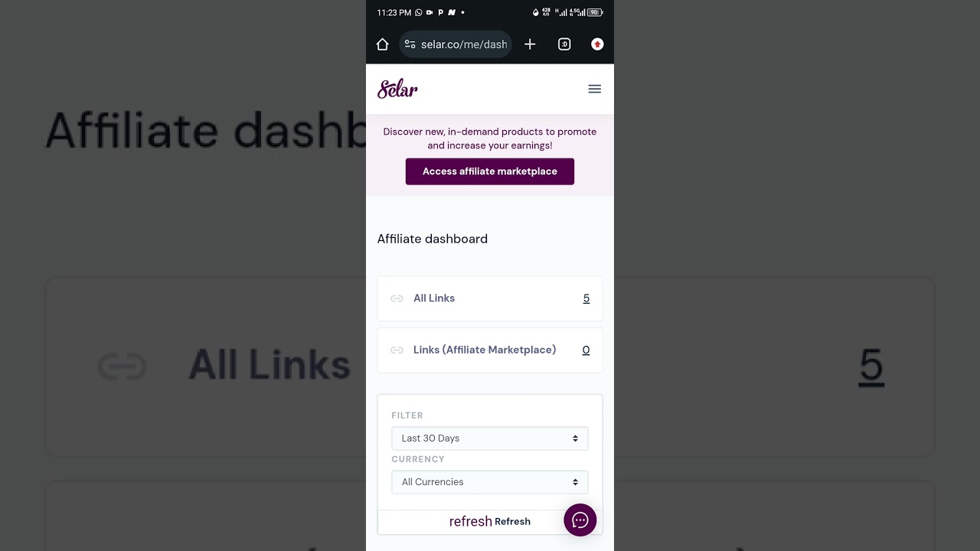980x551 pixels.
Task: Expand the Last 30 Days filter dropdown
Action: pyautogui.click(x=490, y=439)
